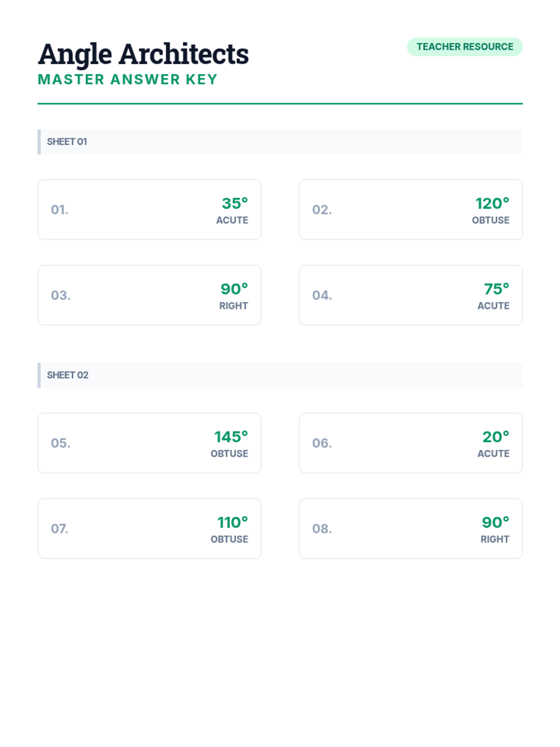Click the question number 06.
560x747 pixels.
tap(322, 443)
